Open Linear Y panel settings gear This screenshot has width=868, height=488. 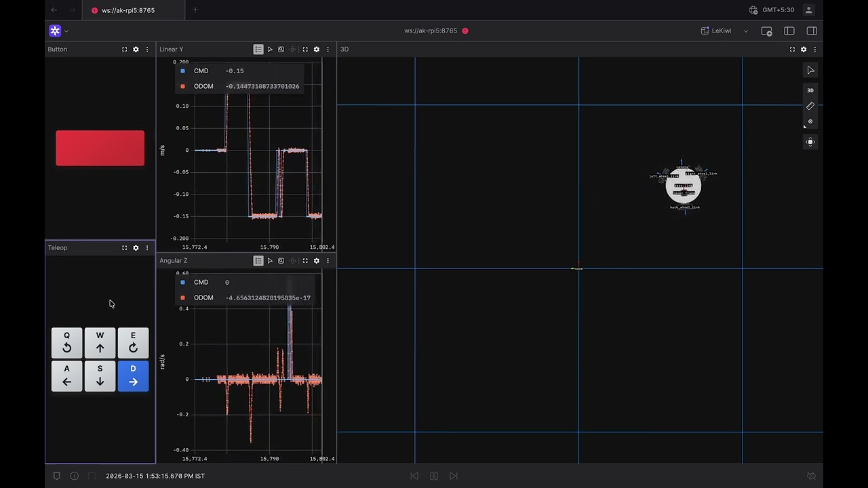(317, 49)
